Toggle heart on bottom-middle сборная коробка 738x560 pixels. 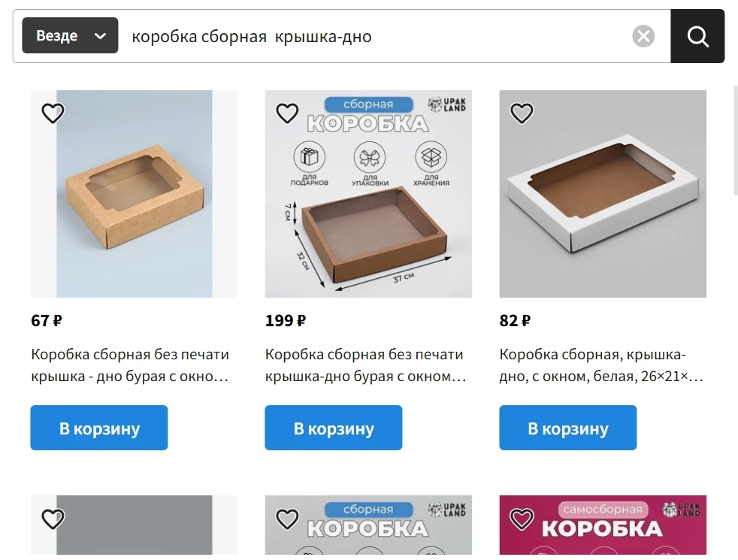click(x=287, y=519)
